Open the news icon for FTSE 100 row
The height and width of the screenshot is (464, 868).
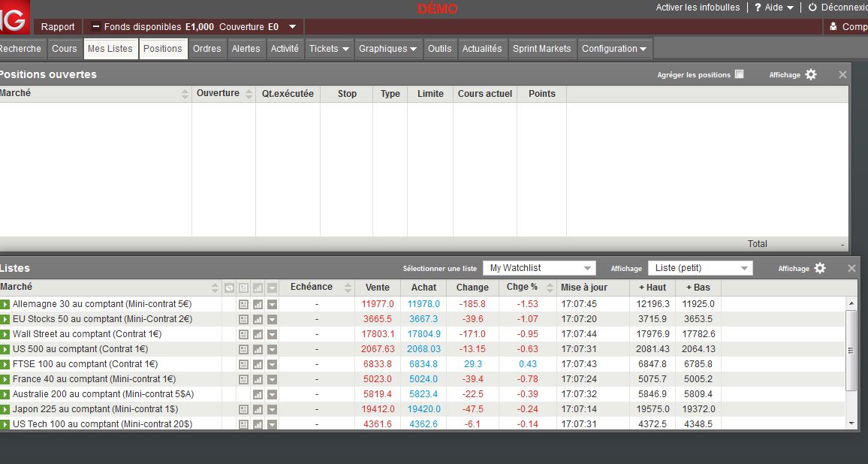[243, 364]
